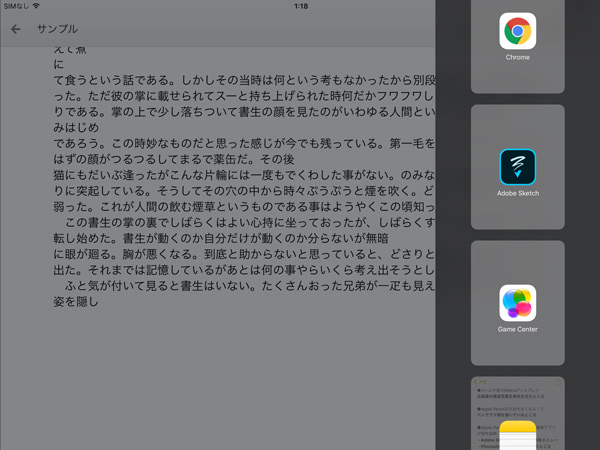
Task: Tap the back arrow beside サンプル
Action: pos(15,29)
